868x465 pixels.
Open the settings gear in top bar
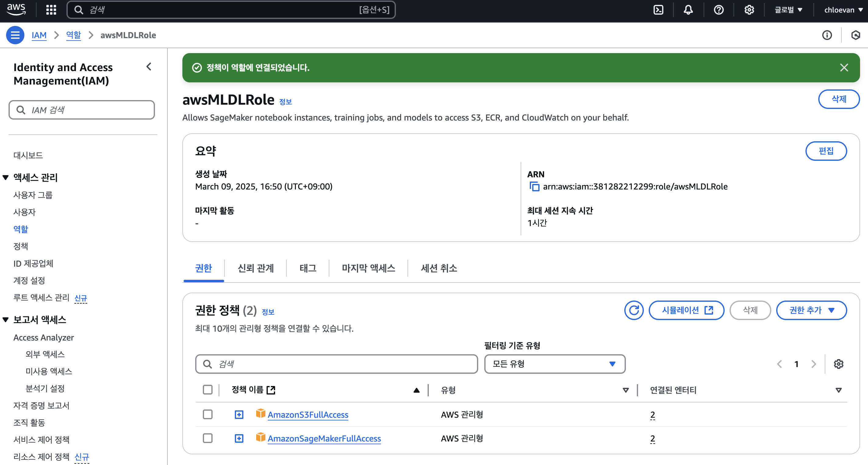tap(749, 10)
